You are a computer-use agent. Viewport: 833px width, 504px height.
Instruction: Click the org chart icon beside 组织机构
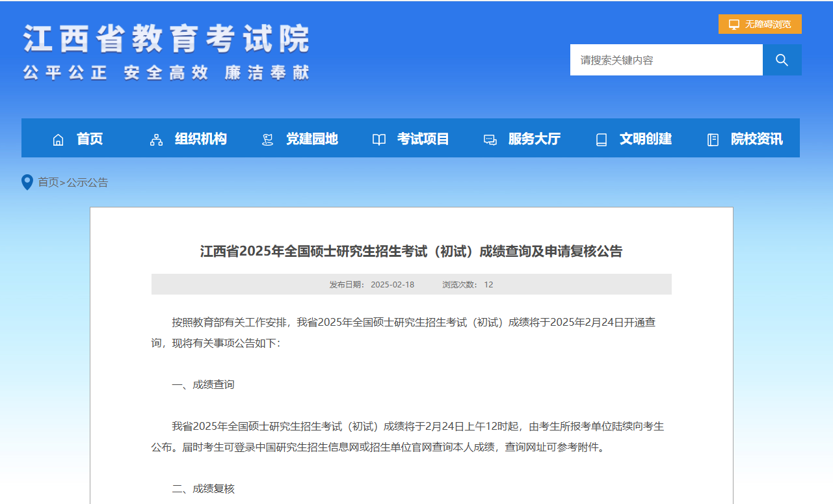(x=156, y=139)
